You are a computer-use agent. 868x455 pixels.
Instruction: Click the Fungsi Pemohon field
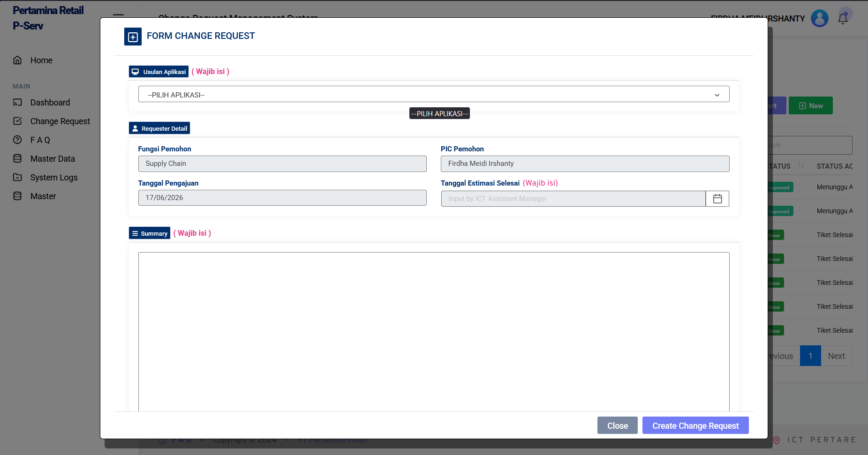(x=282, y=164)
